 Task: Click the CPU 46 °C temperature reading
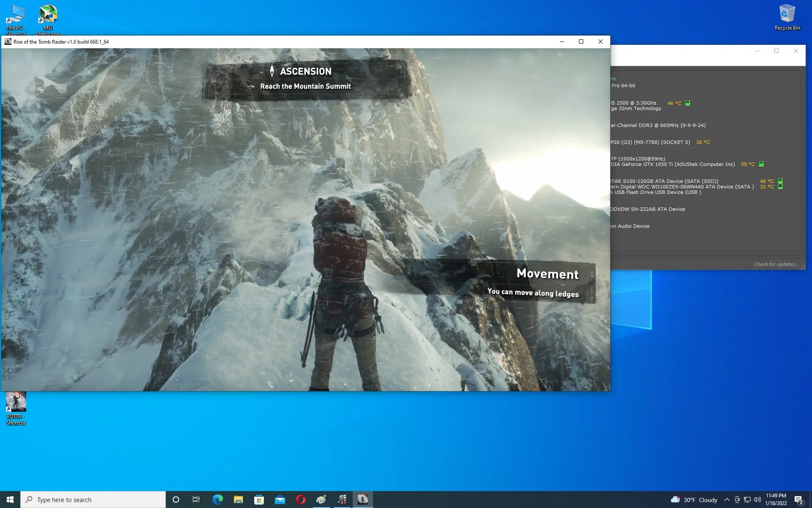click(x=674, y=103)
